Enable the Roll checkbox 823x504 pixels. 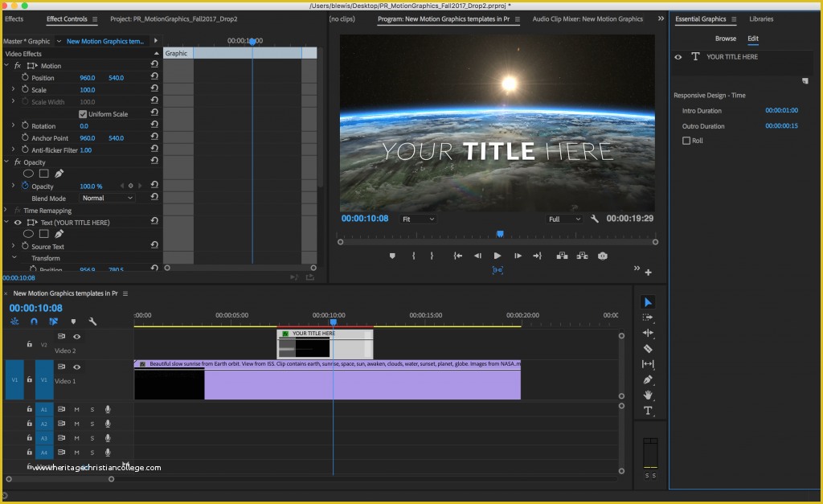point(686,141)
